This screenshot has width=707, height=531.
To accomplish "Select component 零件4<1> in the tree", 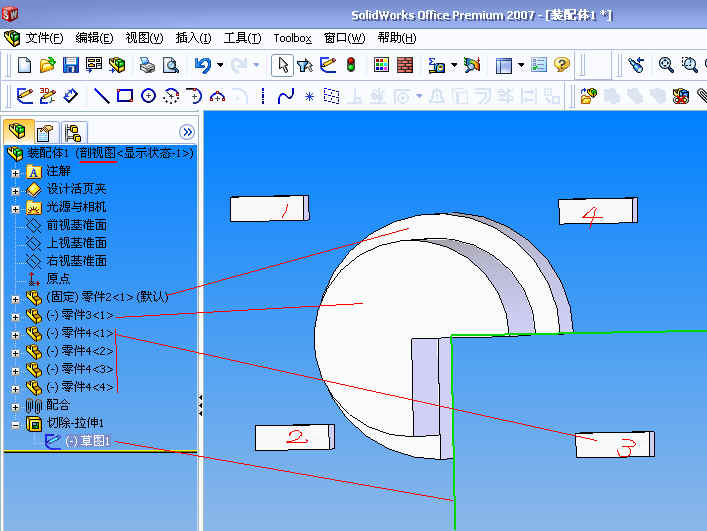I will [80, 333].
